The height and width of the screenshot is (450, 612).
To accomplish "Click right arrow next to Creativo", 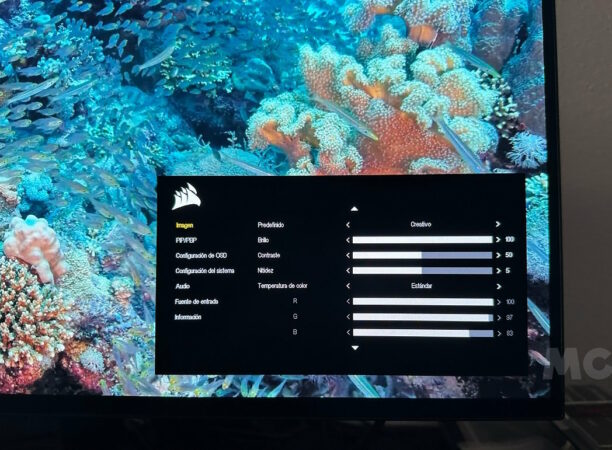I will coord(497,225).
